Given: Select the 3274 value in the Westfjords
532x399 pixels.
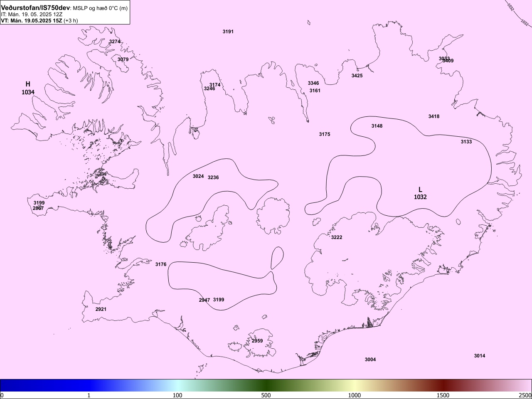Looking at the screenshot, I should click(x=115, y=42).
